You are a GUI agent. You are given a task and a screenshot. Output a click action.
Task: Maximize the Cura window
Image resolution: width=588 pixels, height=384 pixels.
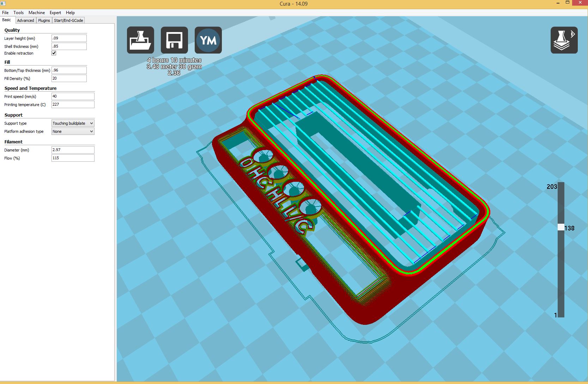pyautogui.click(x=568, y=3)
